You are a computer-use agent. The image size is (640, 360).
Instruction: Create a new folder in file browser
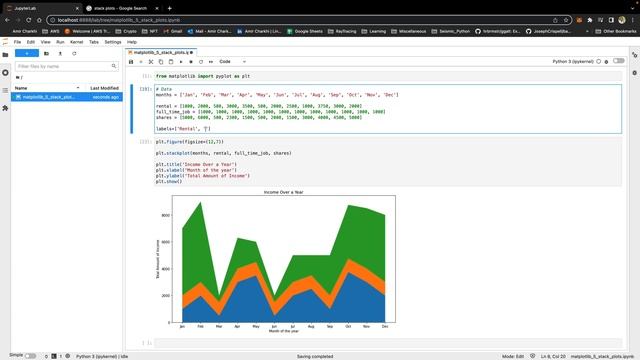click(x=46, y=53)
